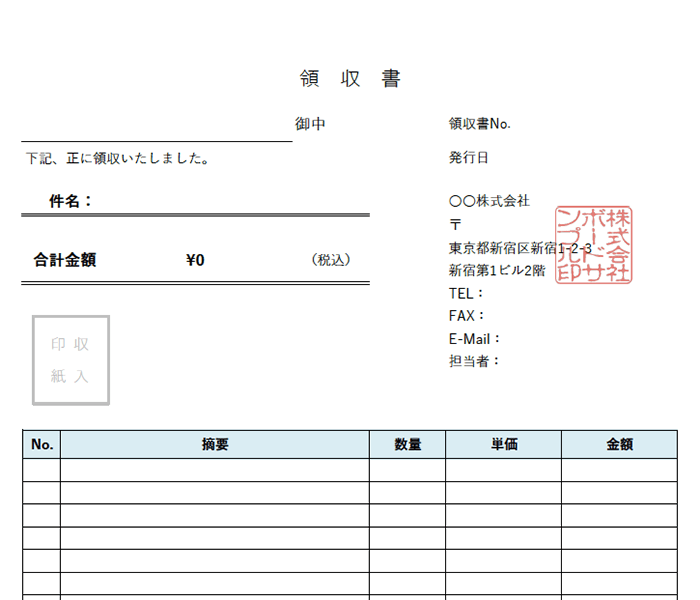
Task: Click the E-Mail： line
Action: pos(474,339)
